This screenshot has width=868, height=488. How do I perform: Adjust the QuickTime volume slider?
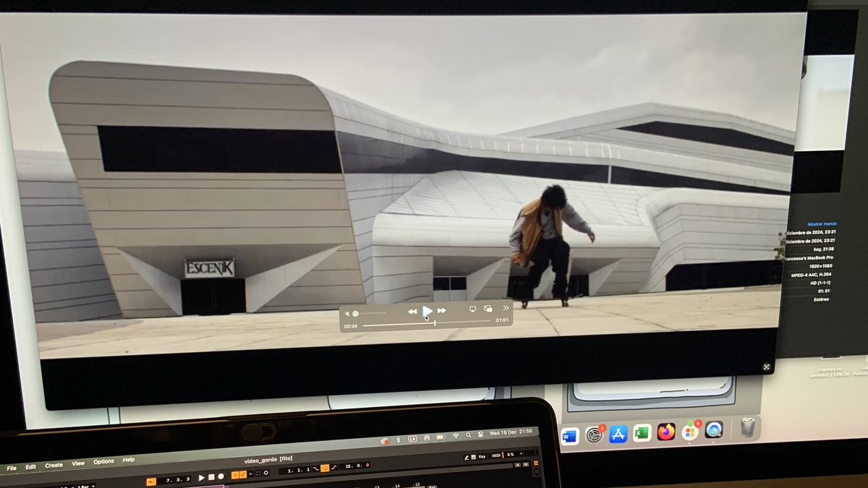[x=370, y=313]
